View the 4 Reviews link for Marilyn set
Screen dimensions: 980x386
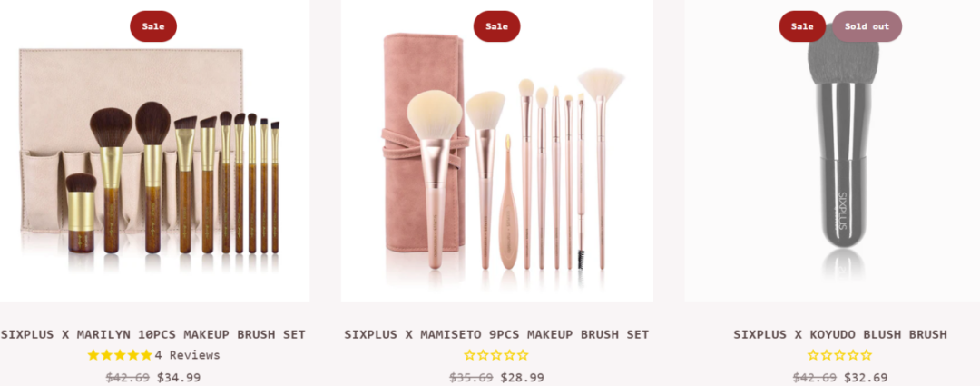click(x=188, y=355)
